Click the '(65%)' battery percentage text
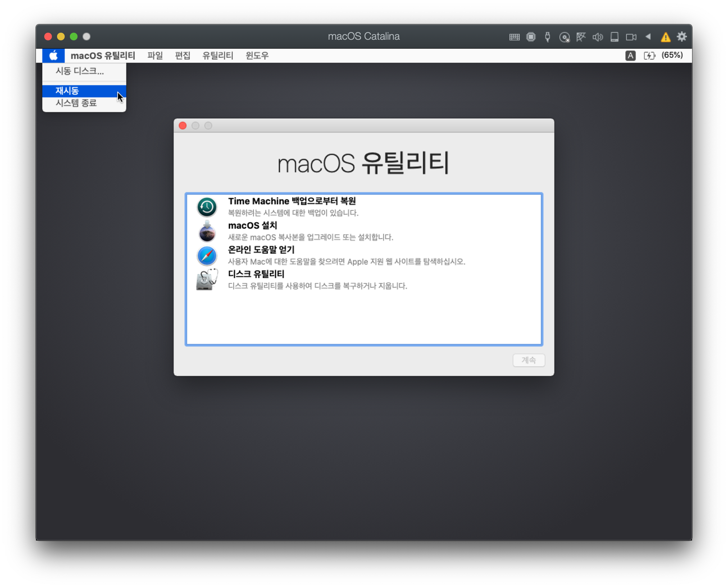Viewport: 728px width, 588px height. pos(672,55)
